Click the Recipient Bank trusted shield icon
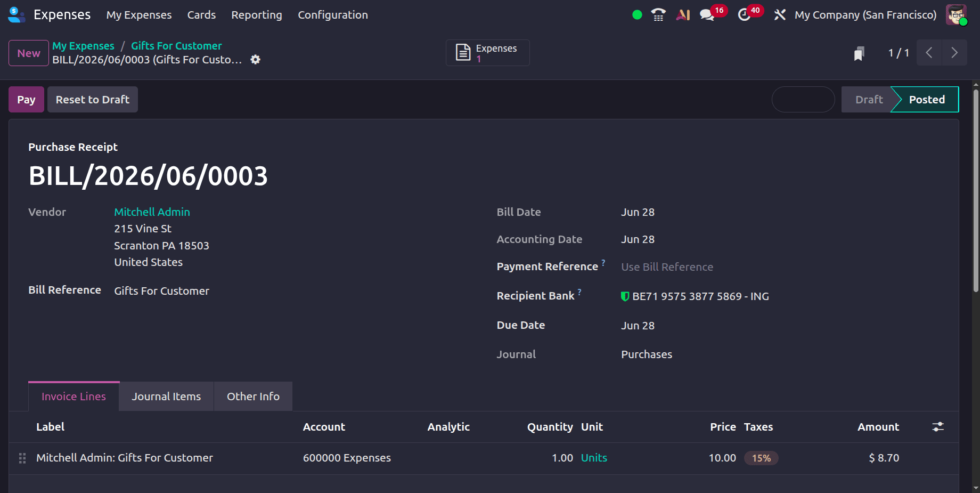 pyautogui.click(x=625, y=296)
